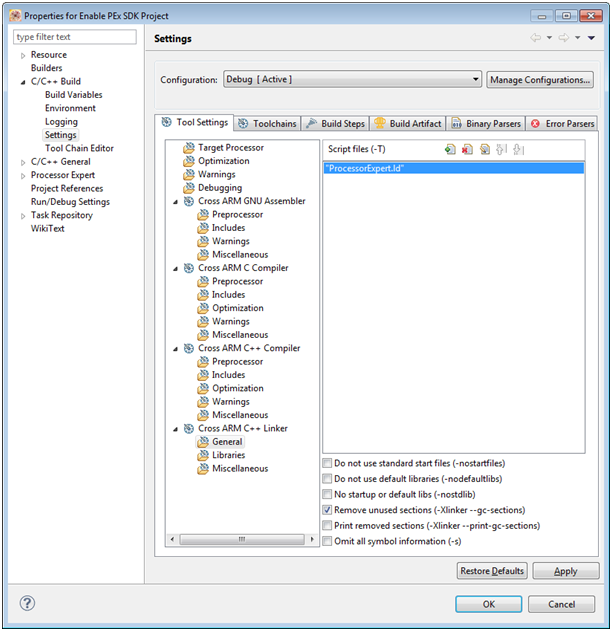Click the Cross ARM C++ Linker tool icon
The height and width of the screenshot is (631, 612).
tap(189, 429)
